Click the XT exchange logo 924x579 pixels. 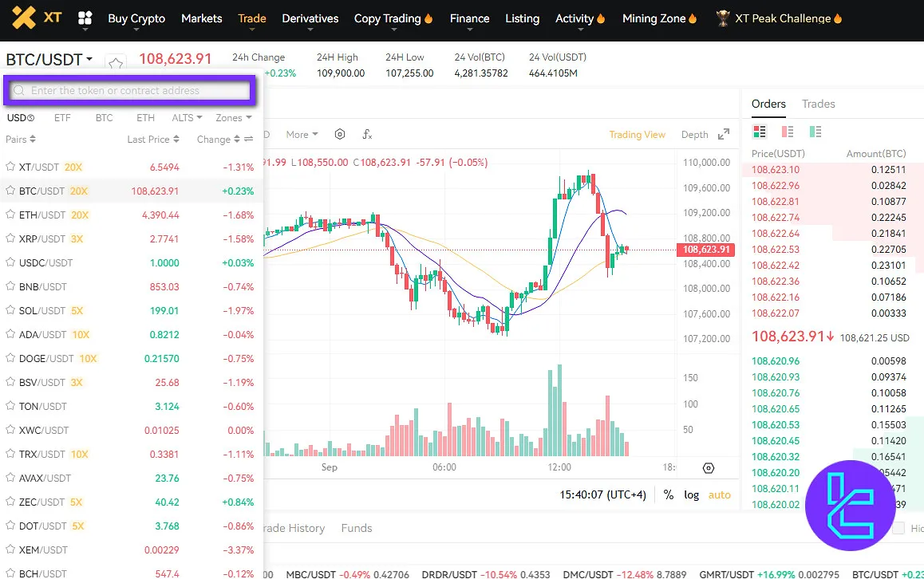tap(38, 17)
